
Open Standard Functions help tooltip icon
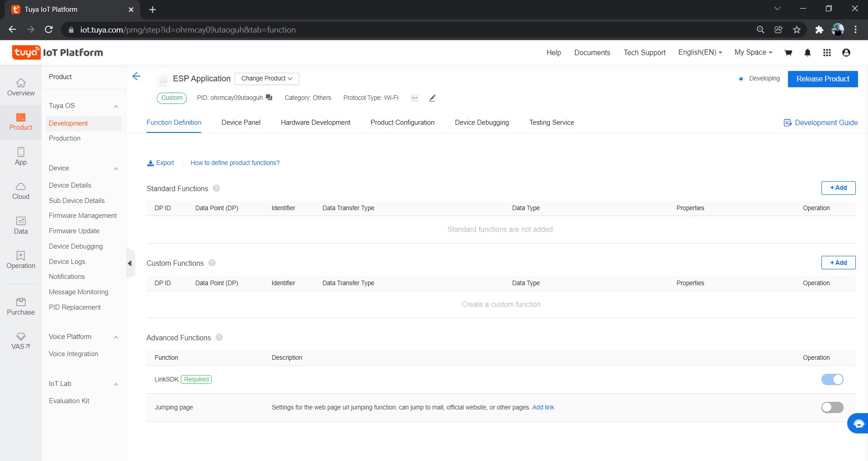[x=217, y=188]
